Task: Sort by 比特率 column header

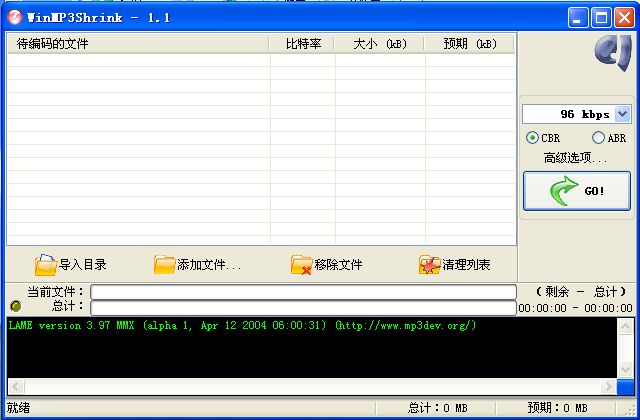Action: pos(302,44)
